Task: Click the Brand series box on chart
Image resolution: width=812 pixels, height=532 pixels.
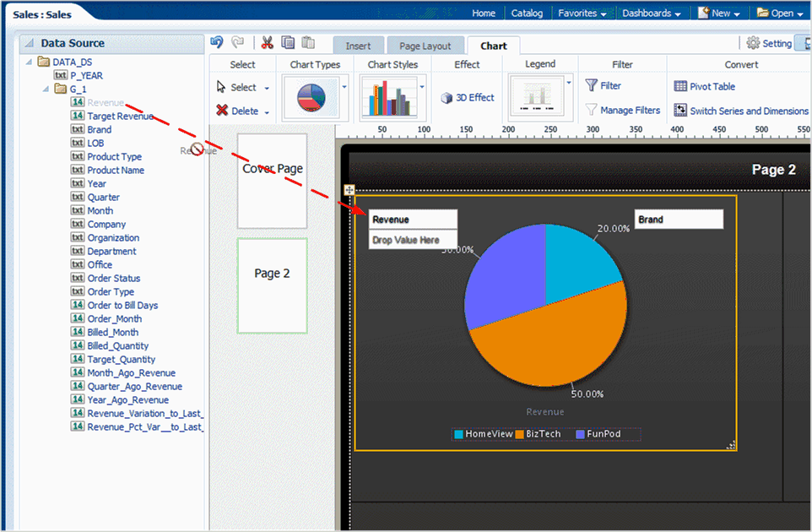Action: 679,219
